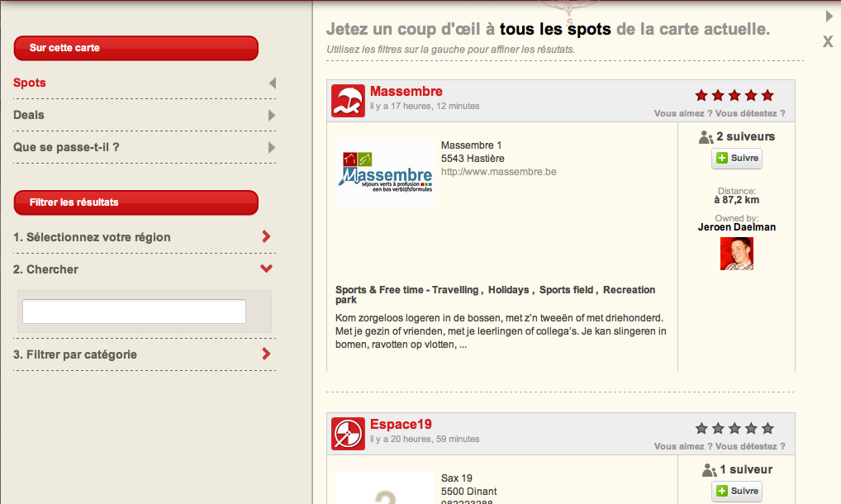841x504 pixels.
Task: Rate Espace19 with the first star
Action: click(701, 428)
